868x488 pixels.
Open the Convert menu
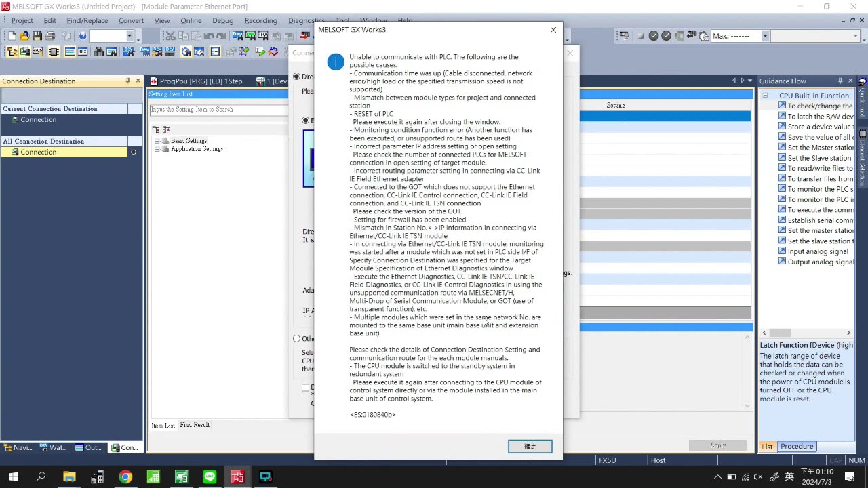coord(131,20)
